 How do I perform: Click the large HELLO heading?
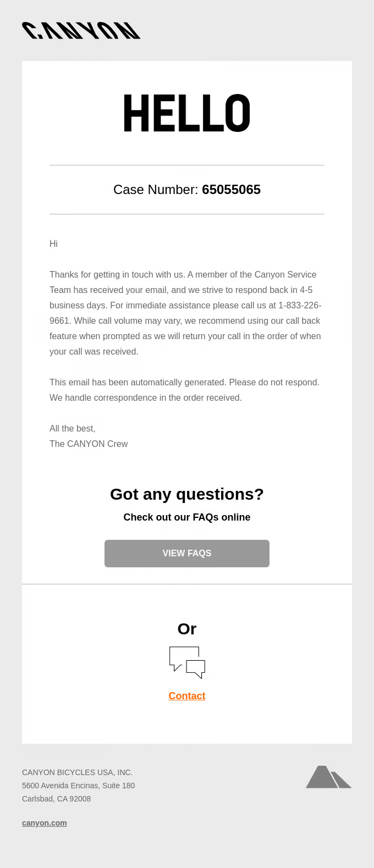(187, 114)
